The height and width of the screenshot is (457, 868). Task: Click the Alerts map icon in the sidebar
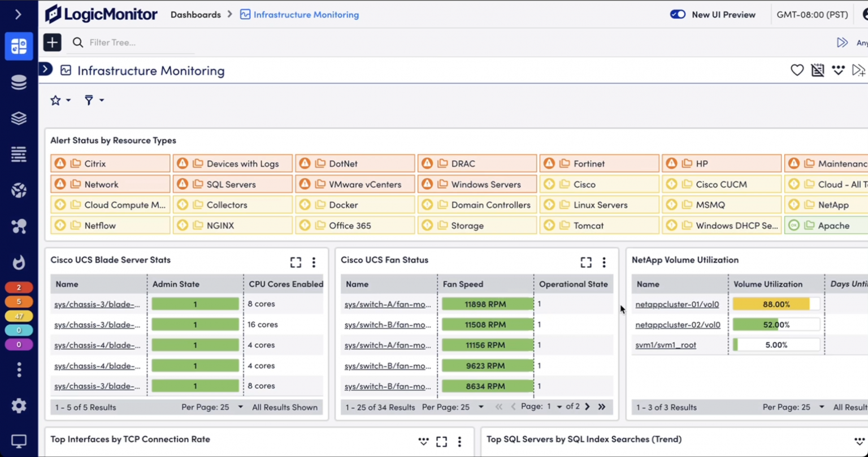(19, 226)
